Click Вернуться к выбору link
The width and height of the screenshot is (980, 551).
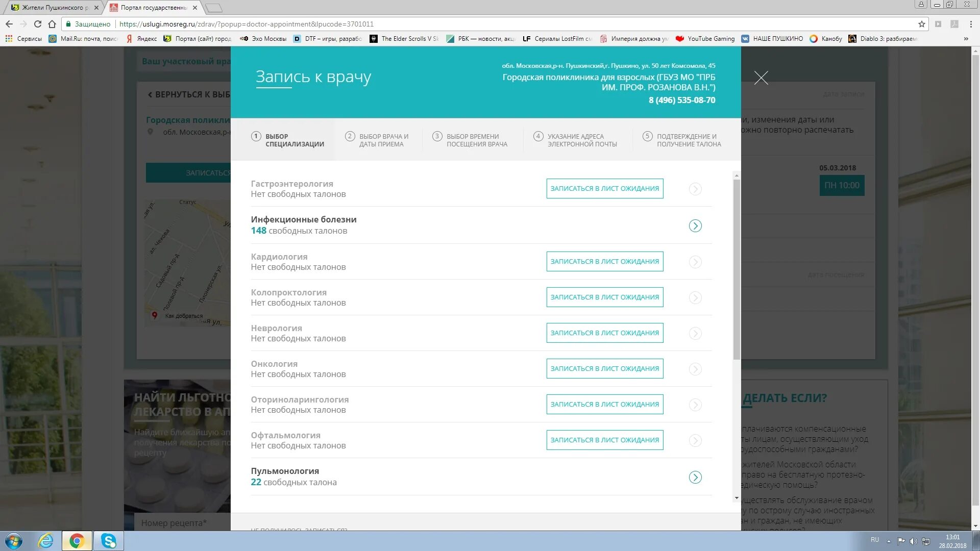[x=188, y=94]
